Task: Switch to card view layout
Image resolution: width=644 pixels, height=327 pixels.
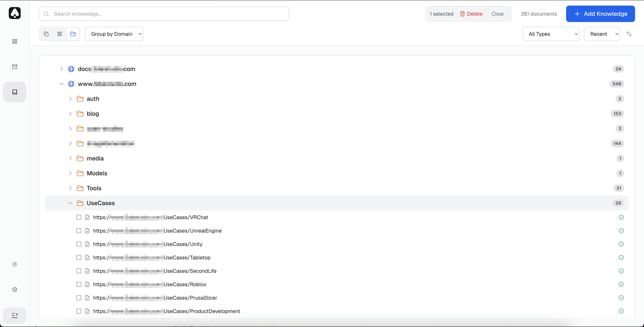Action: (46, 34)
